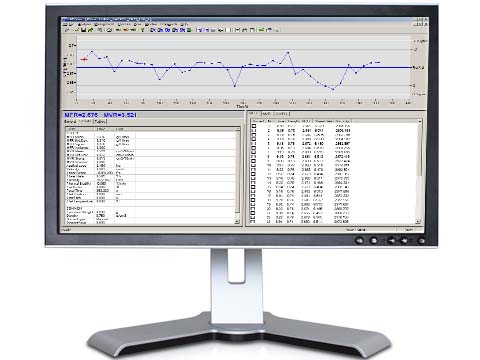Screen dimensions: 480x360
Task: Switch to the Tables tab
Action: coord(100,122)
